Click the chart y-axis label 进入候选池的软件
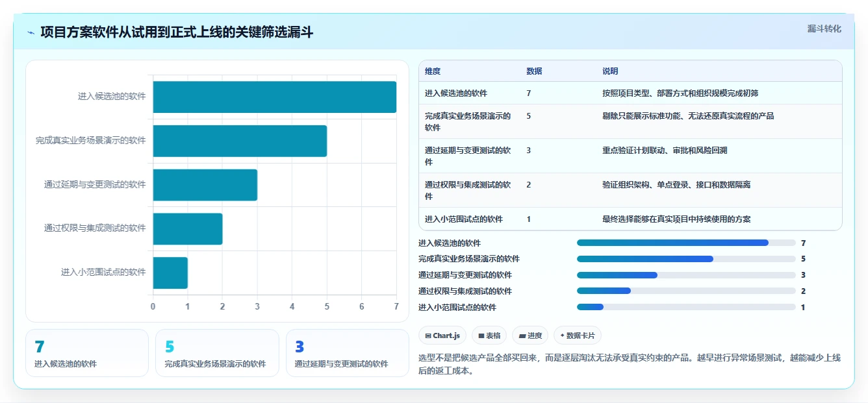This screenshot has width=868, height=403. point(112,97)
